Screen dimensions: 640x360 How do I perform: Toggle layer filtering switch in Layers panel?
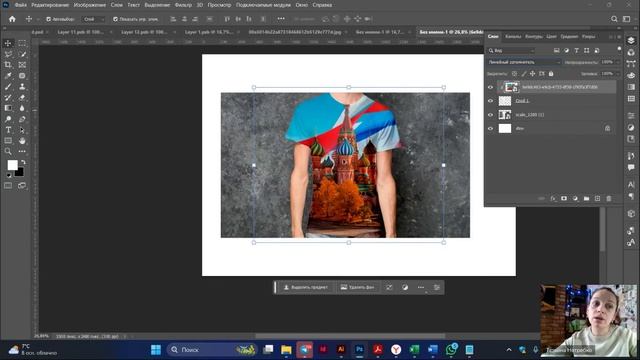click(x=619, y=49)
